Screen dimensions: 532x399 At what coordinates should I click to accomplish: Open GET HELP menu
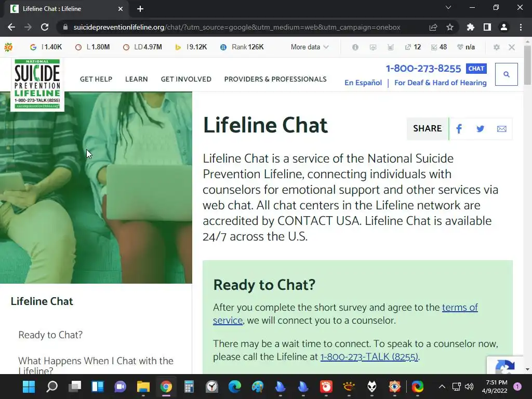point(96,79)
